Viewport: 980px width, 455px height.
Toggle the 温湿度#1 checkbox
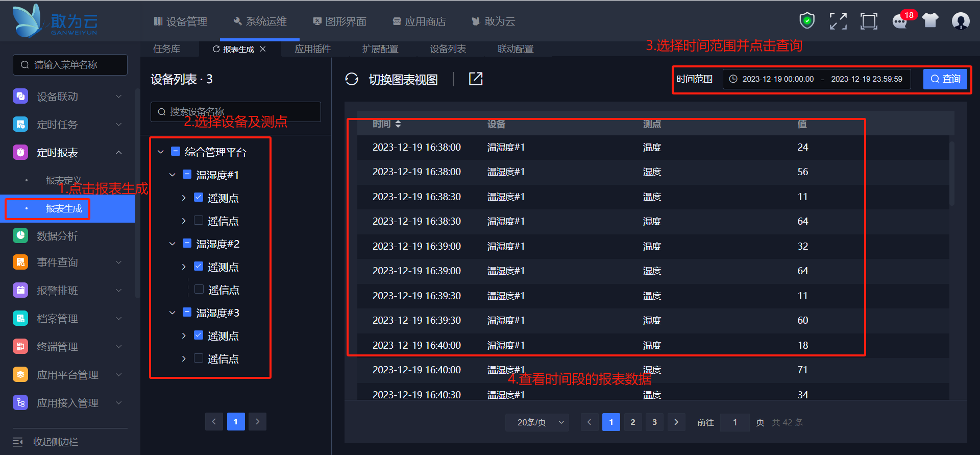pyautogui.click(x=187, y=175)
